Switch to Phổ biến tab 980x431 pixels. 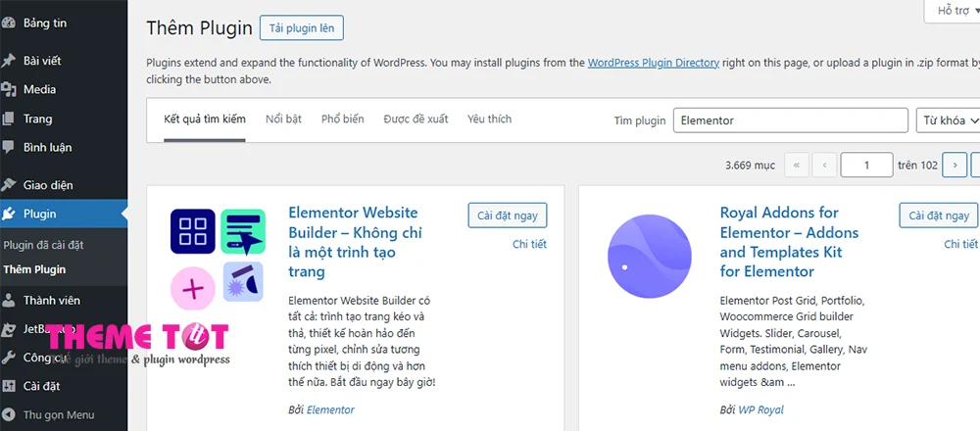[342, 119]
